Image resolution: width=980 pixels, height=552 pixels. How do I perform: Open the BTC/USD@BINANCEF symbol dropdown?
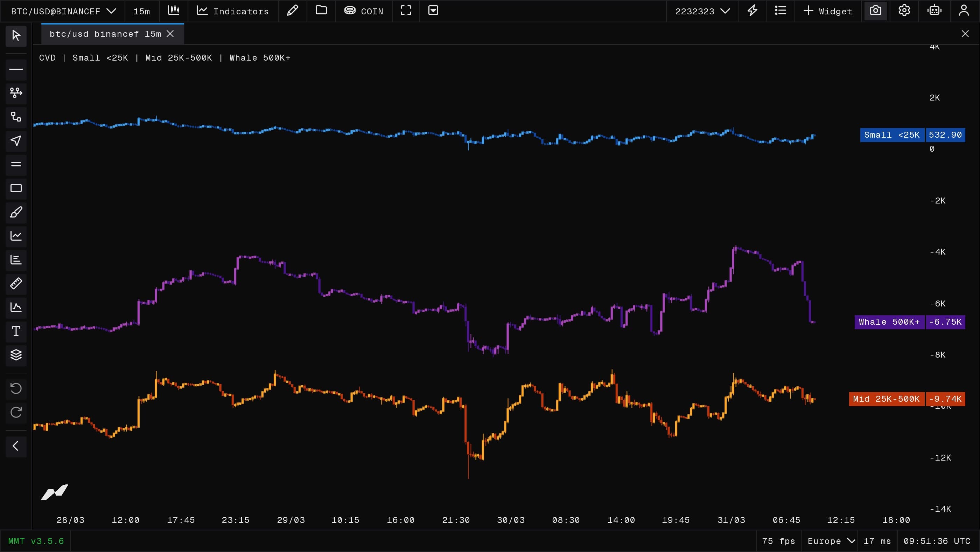tap(63, 11)
